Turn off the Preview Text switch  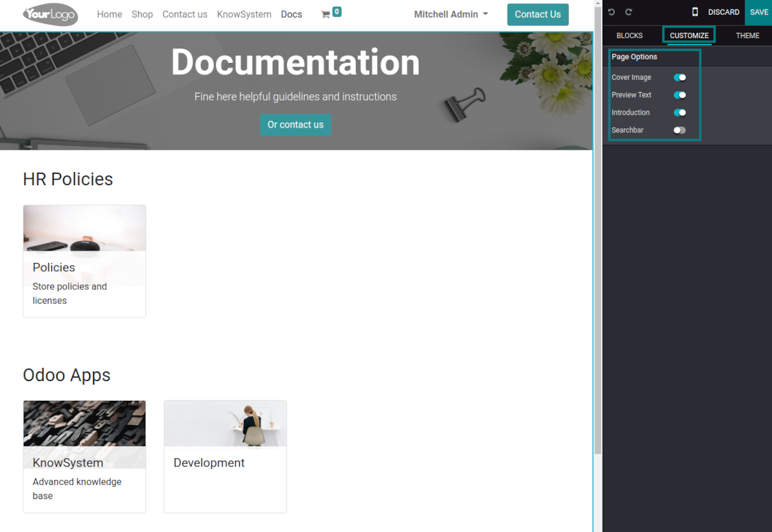[x=680, y=96]
